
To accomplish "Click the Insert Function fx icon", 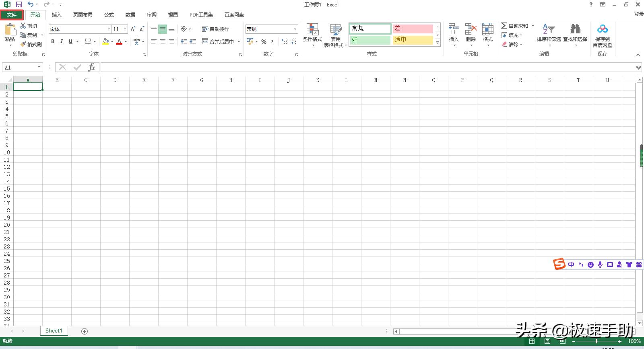I will 92,68.
